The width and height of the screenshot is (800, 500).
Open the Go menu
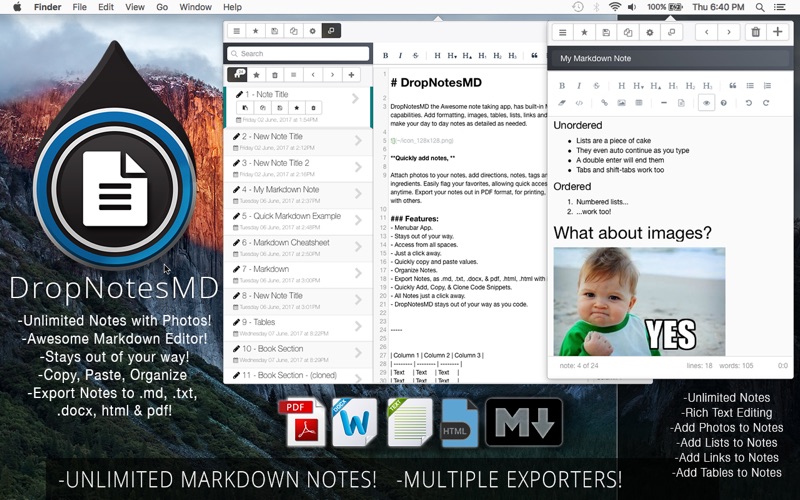[x=162, y=7]
